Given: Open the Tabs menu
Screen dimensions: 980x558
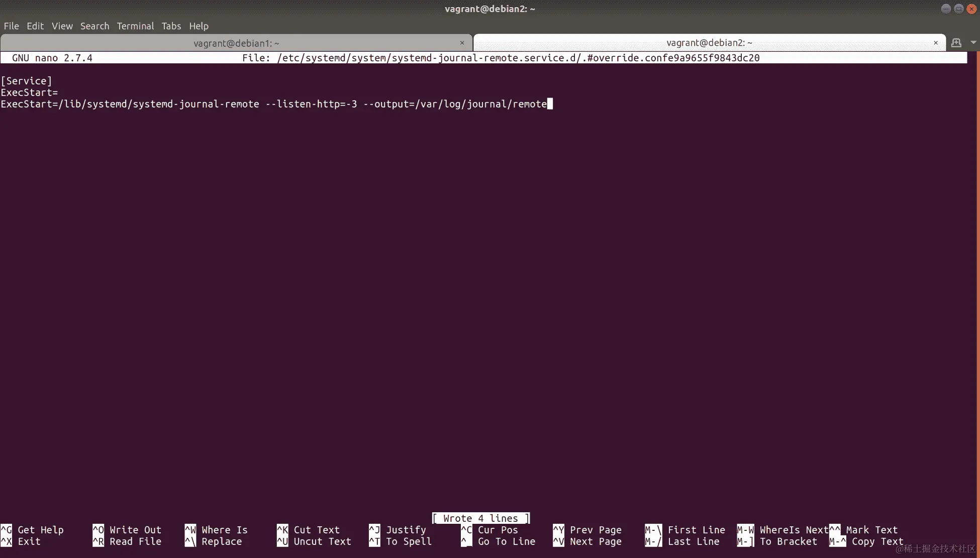Looking at the screenshot, I should coord(171,26).
